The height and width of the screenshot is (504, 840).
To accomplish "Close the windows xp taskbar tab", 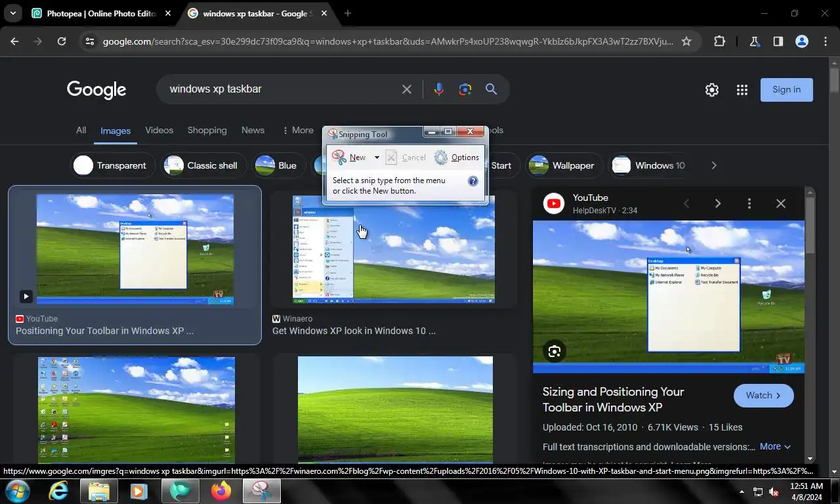I will (324, 13).
